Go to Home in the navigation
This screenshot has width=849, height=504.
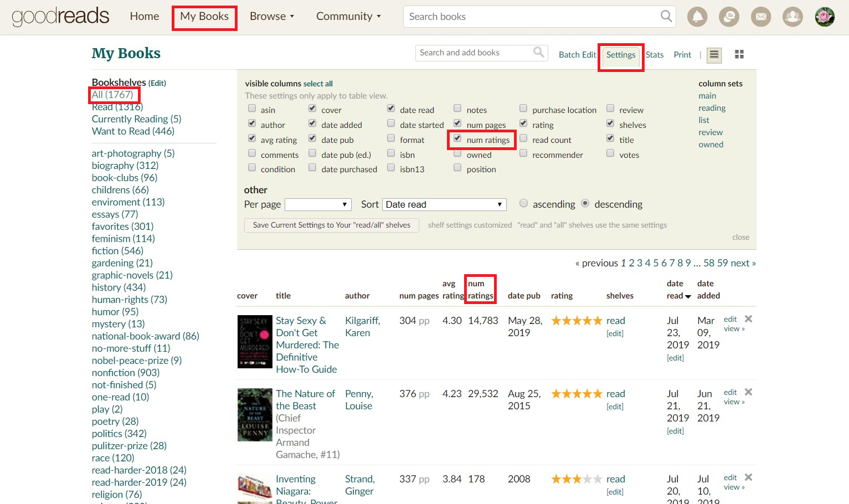145,17
